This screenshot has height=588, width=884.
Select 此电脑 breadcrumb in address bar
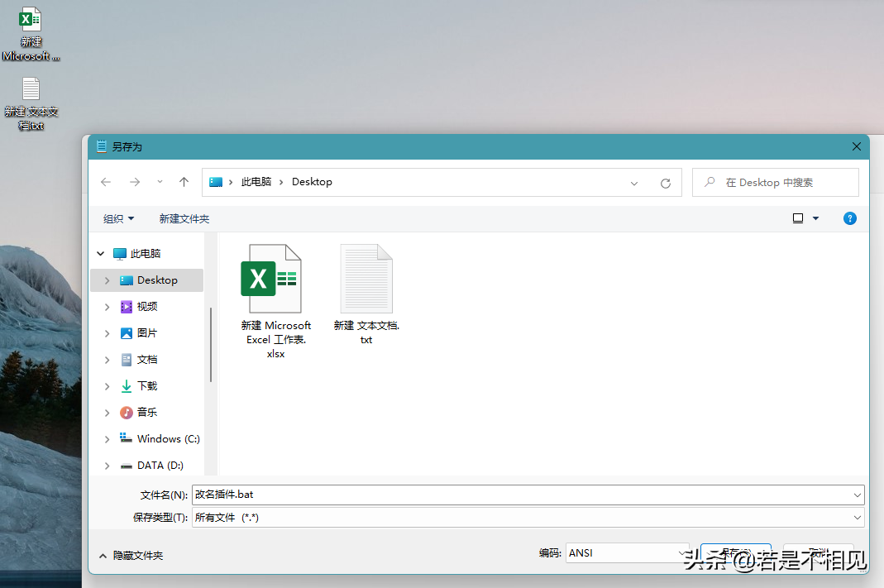[x=256, y=182]
